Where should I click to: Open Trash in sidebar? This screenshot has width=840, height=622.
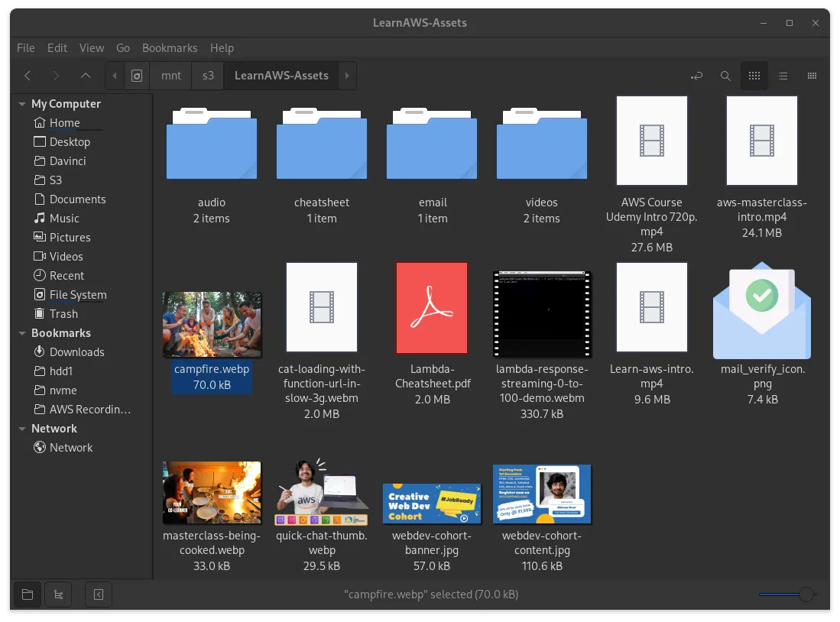point(63,314)
